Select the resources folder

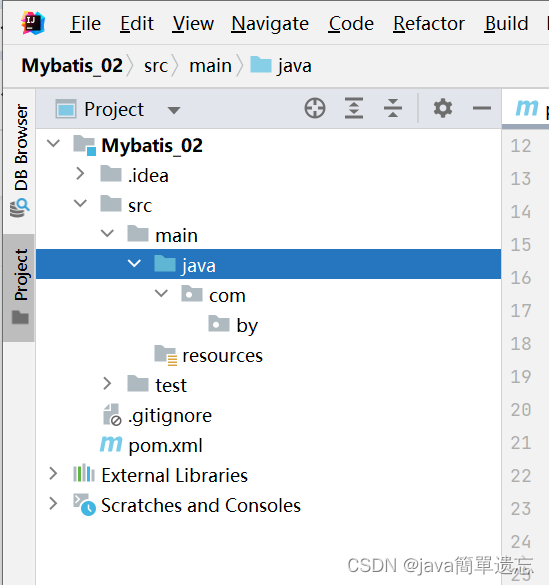tap(222, 356)
